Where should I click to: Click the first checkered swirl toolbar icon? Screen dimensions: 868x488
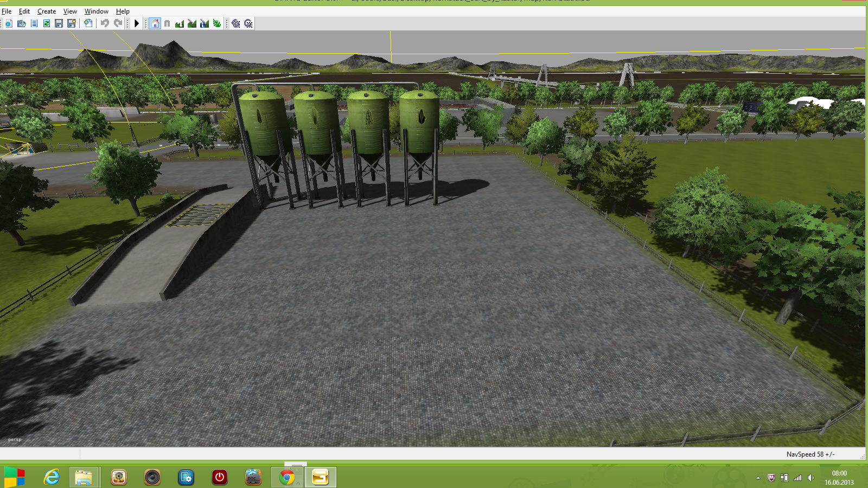[x=236, y=23]
